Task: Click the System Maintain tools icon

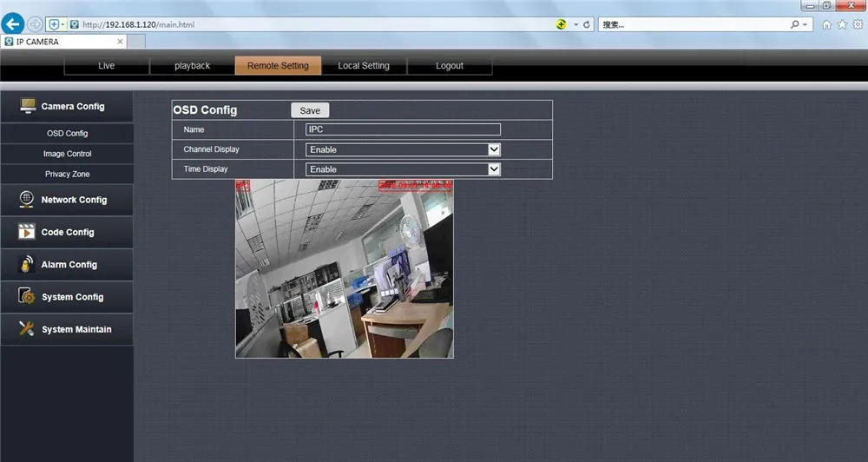Action: (x=26, y=328)
